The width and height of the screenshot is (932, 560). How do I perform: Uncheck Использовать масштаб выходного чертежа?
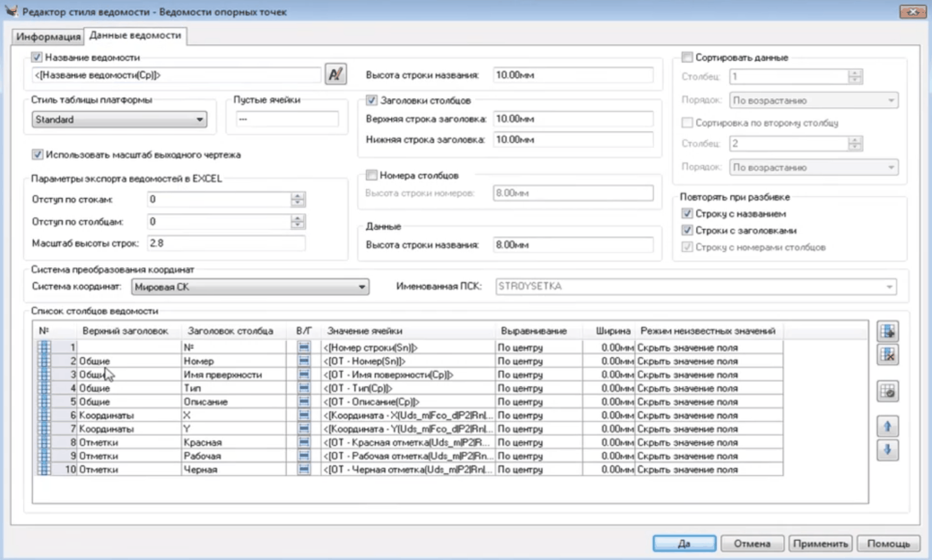[x=37, y=154]
